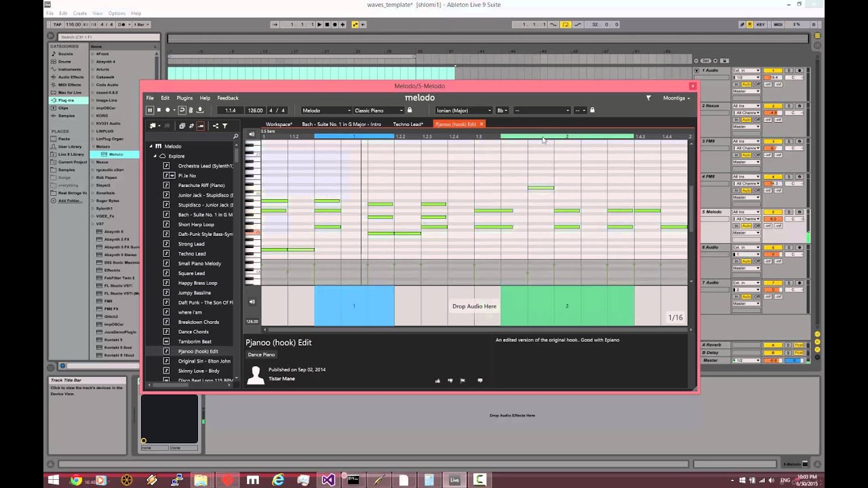
Task: Open the Melodo Plugins menu
Action: pos(184,98)
